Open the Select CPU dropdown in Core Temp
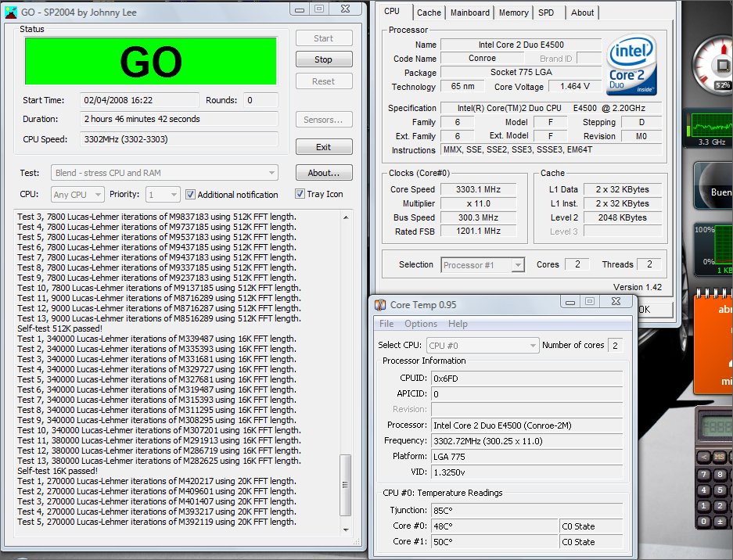733x560 pixels. (x=483, y=346)
